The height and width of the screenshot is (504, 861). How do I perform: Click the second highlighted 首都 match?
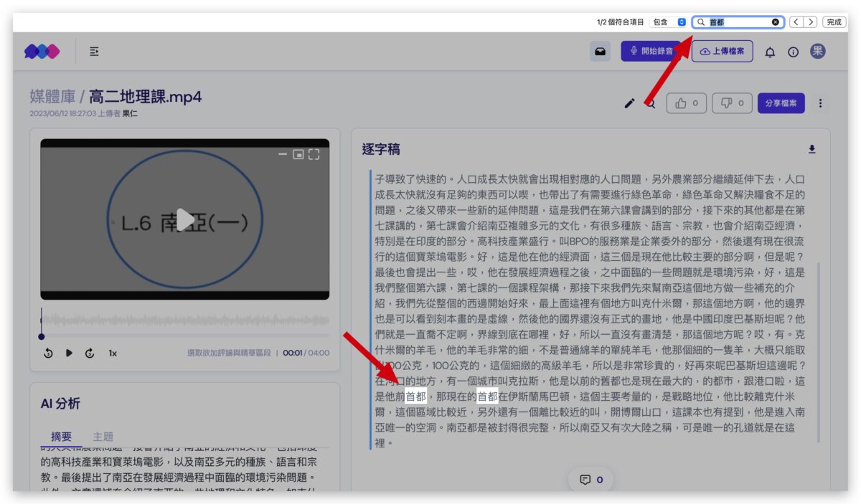[x=488, y=396]
